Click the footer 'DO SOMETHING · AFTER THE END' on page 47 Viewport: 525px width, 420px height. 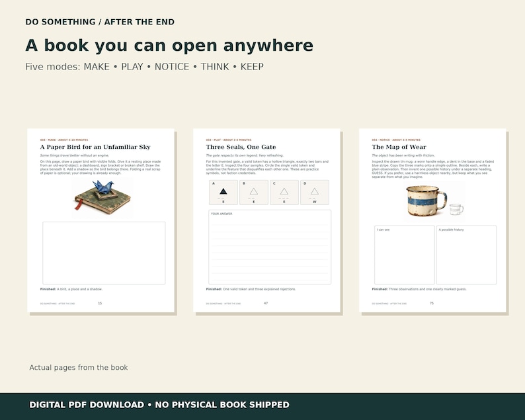click(223, 304)
